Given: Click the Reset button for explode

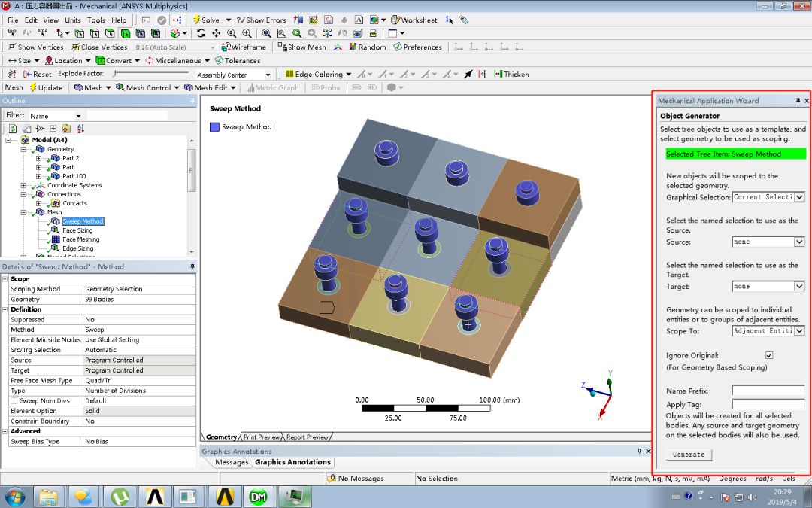Looking at the screenshot, I should [x=36, y=74].
